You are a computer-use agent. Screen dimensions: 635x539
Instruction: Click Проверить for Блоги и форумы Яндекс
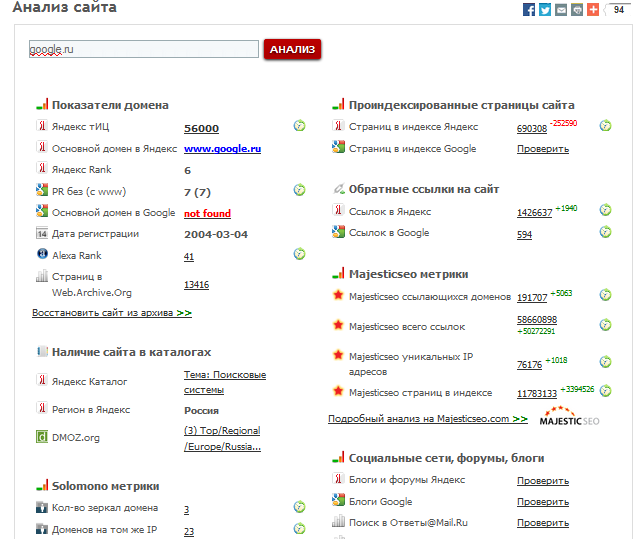click(543, 481)
